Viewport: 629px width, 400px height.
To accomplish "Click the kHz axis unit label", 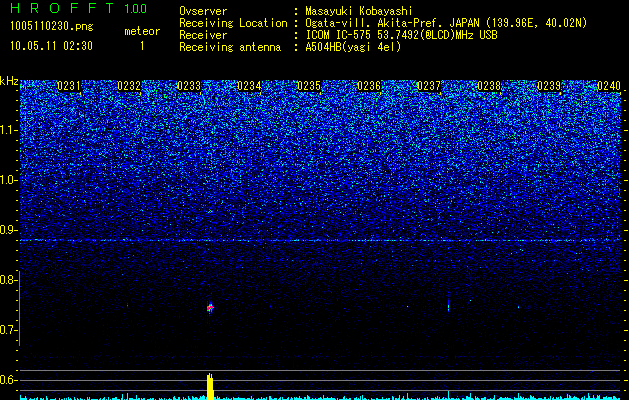I will click(9, 81).
